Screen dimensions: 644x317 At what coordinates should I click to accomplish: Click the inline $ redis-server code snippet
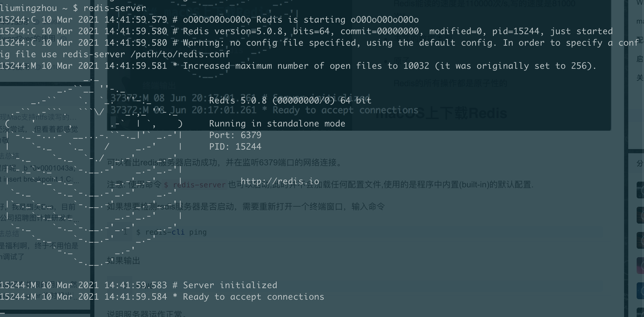click(195, 185)
